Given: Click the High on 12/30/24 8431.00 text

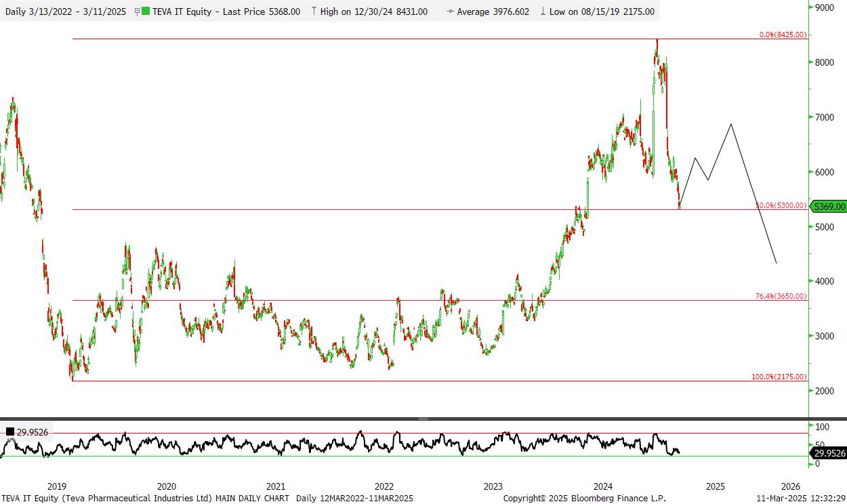Looking at the screenshot, I should 373,12.
